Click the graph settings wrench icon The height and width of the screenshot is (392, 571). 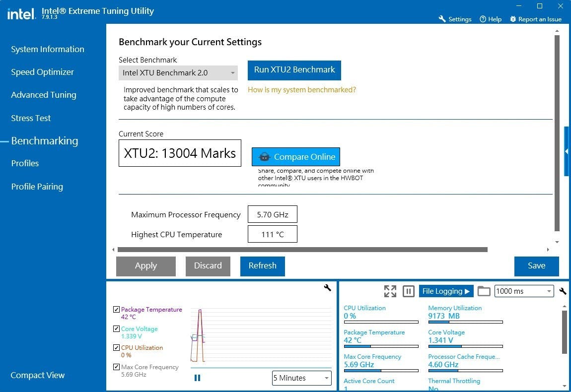click(x=327, y=288)
